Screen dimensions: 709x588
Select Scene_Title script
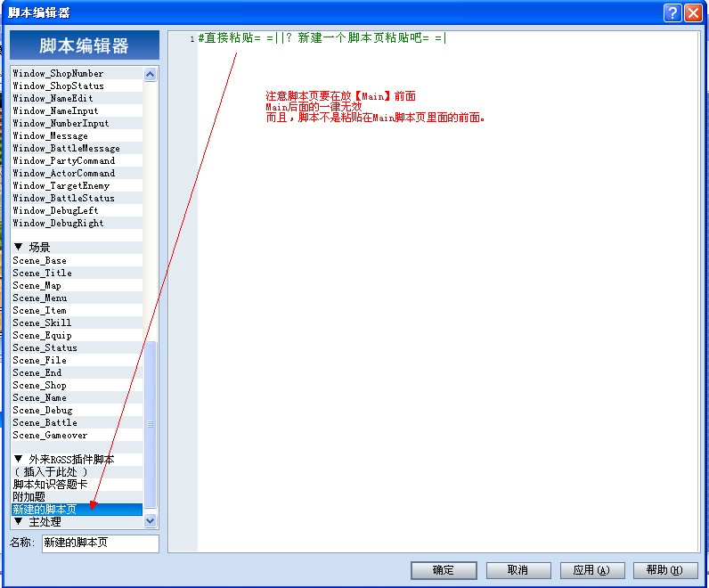coord(77,274)
